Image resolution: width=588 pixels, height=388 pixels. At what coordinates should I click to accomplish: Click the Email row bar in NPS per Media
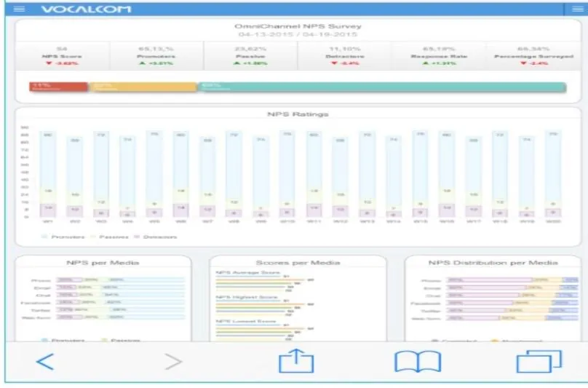point(120,288)
